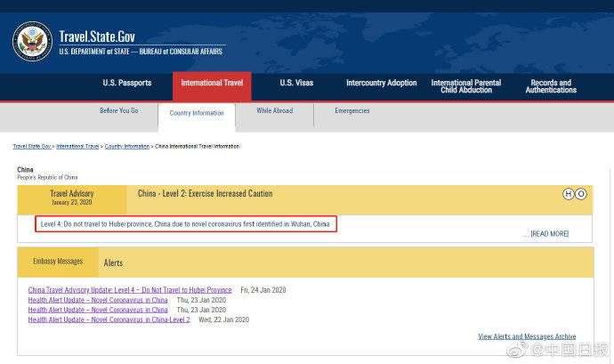Screen dimensions: 614x364
Task: Expand the advisory with READ MORE
Action: point(549,234)
